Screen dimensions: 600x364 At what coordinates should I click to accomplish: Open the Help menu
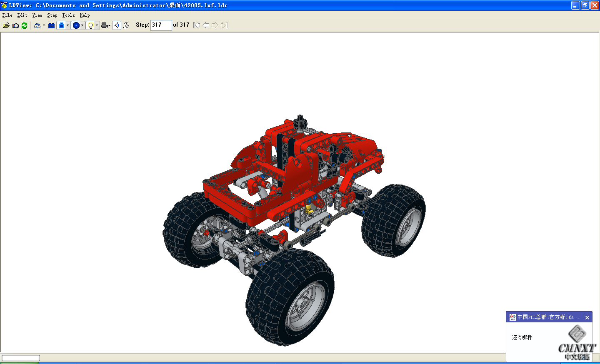[85, 15]
